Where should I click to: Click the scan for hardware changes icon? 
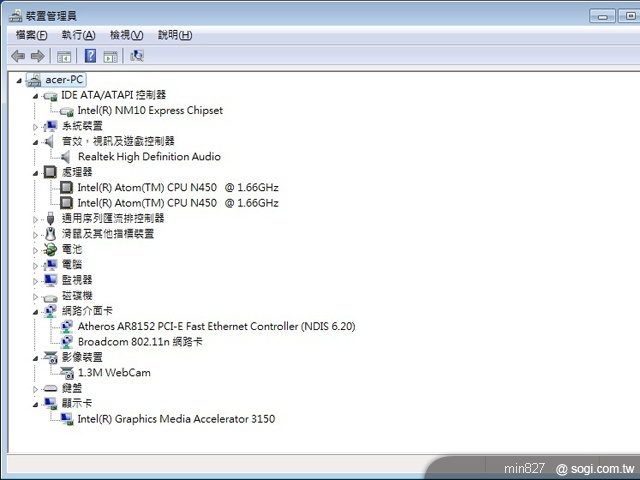point(137,56)
